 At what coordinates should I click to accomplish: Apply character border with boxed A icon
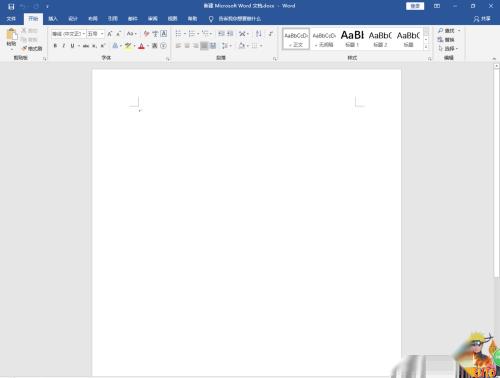tap(164, 34)
